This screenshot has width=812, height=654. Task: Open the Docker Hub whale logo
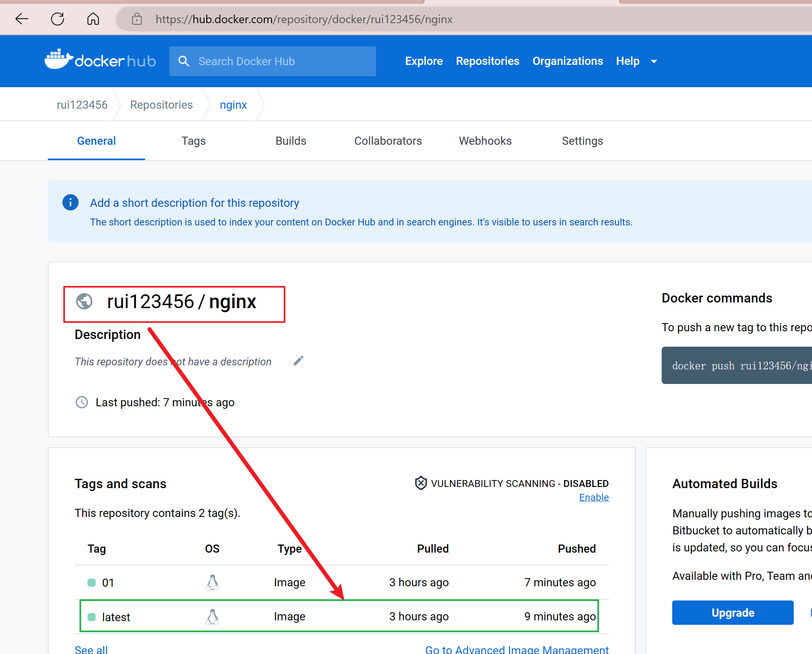(x=100, y=60)
